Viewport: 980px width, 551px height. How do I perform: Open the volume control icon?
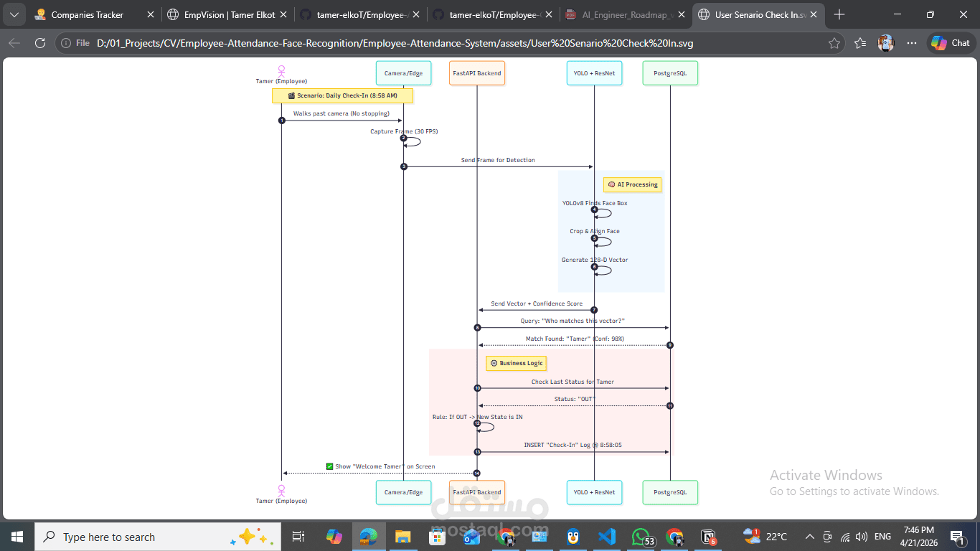click(x=861, y=537)
